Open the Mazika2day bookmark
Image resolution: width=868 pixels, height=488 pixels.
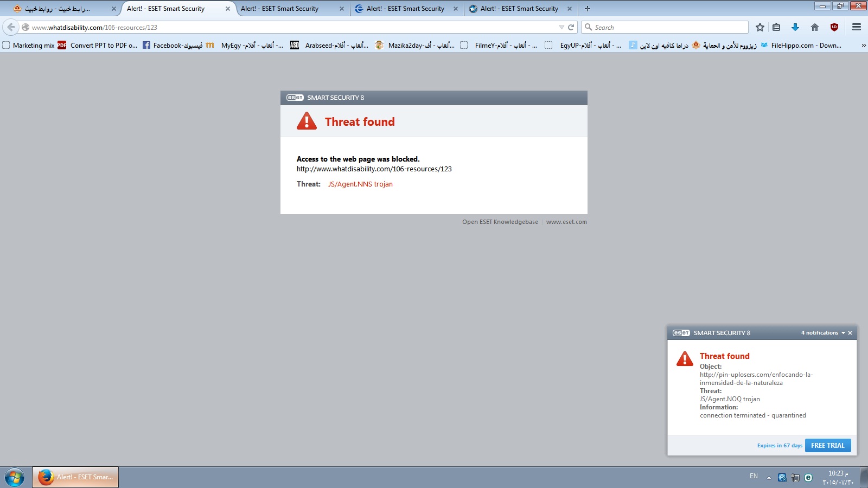tap(415, 46)
